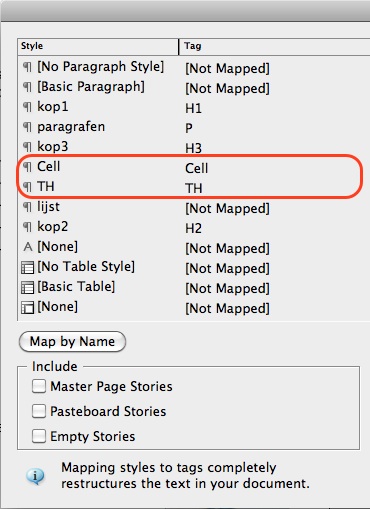Click the paragraph icon next to lijst
370x509 pixels.
[x=27, y=207]
